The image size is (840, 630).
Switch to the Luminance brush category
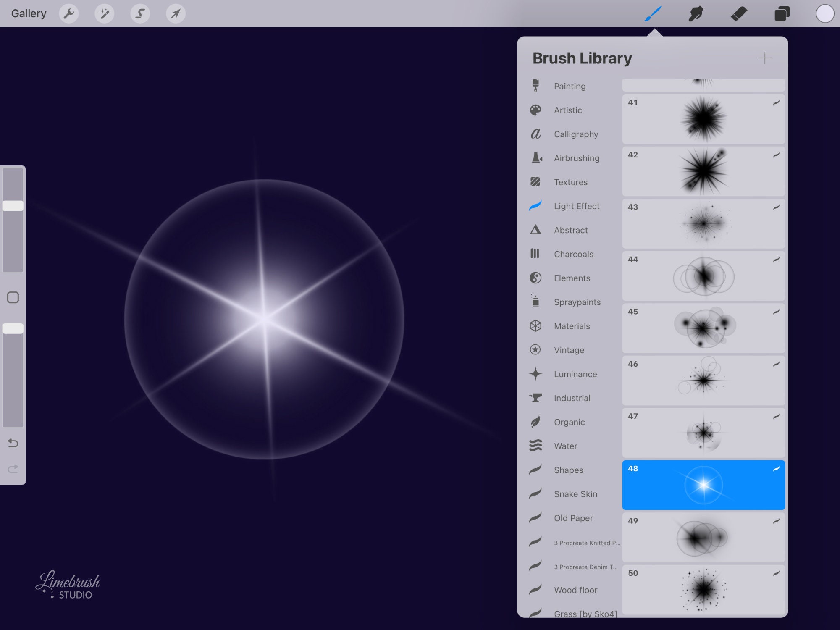pos(575,374)
